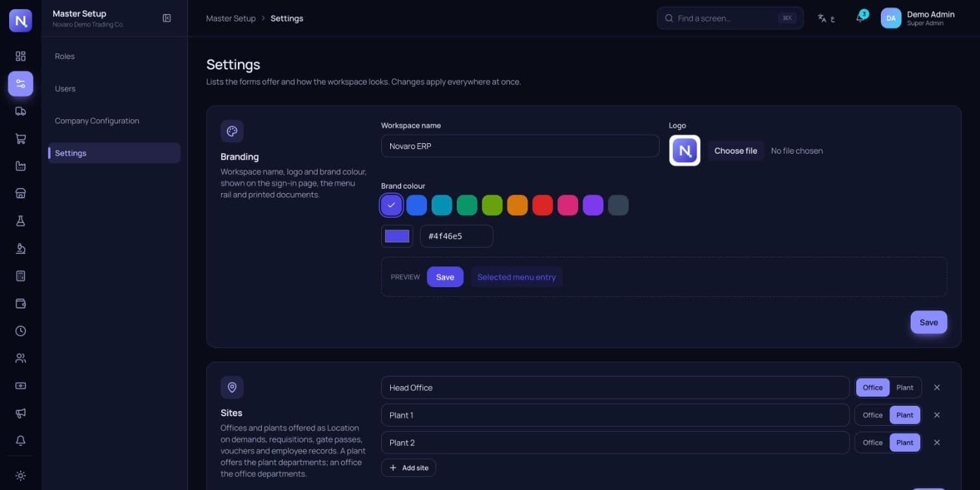Image resolution: width=980 pixels, height=490 pixels.
Task: Open the wallet rail icon
Action: pos(21,303)
